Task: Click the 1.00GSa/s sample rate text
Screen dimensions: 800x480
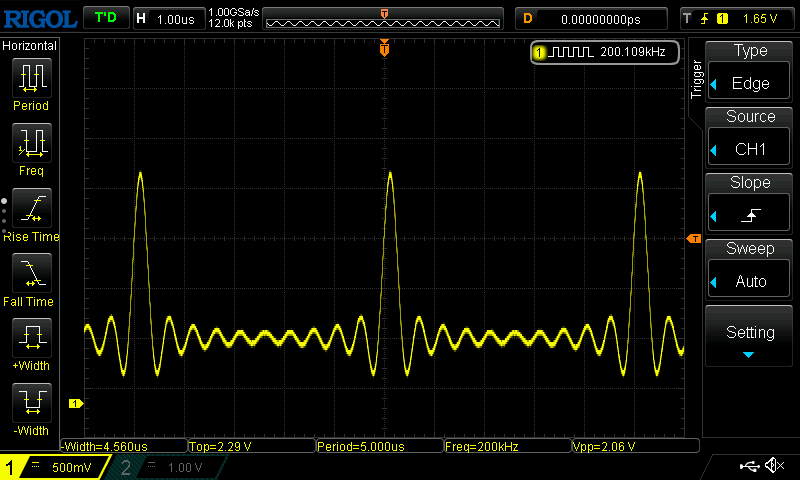Action: (234, 12)
